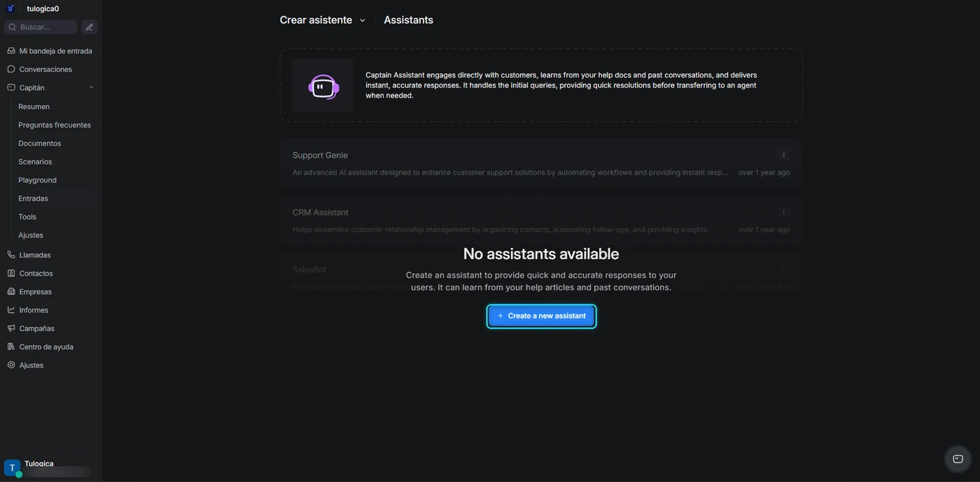Click the Tulogica user avatar

tap(12, 468)
